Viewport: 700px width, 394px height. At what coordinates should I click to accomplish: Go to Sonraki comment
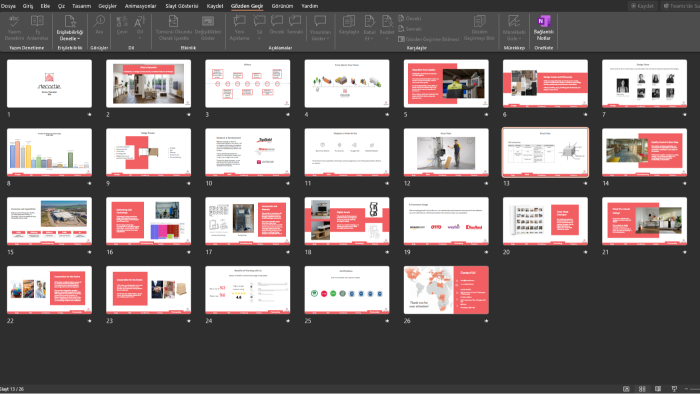tap(295, 25)
